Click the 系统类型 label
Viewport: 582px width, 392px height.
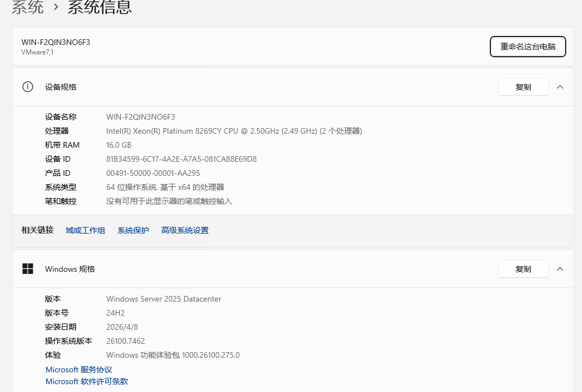[61, 187]
